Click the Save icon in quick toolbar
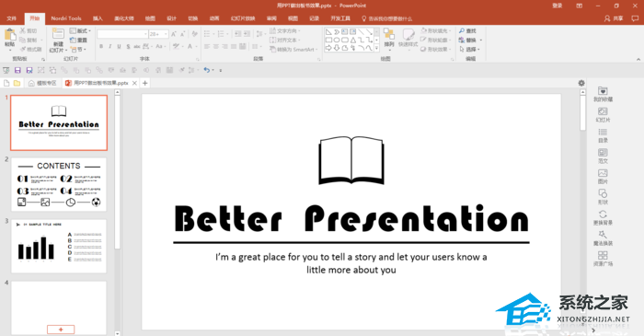The width and height of the screenshot is (644, 336). [x=17, y=70]
